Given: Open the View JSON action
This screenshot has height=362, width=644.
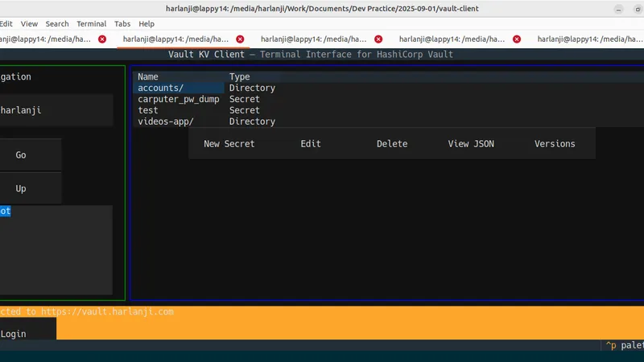Looking at the screenshot, I should pyautogui.click(x=471, y=144).
